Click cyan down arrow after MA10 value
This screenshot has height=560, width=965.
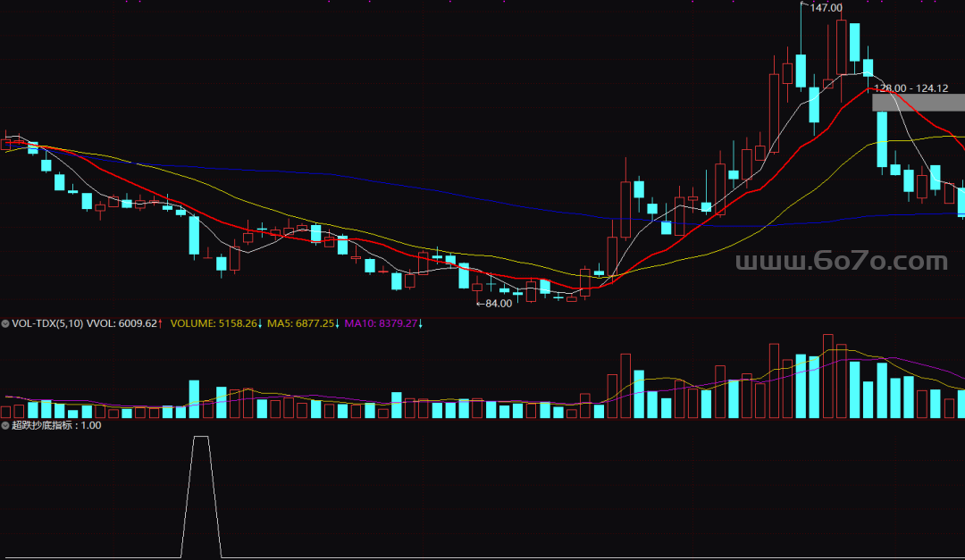click(421, 323)
